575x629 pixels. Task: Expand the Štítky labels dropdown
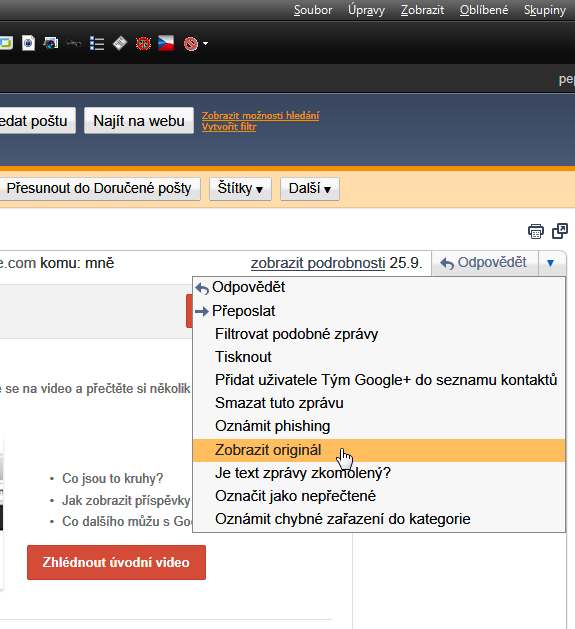[240, 189]
